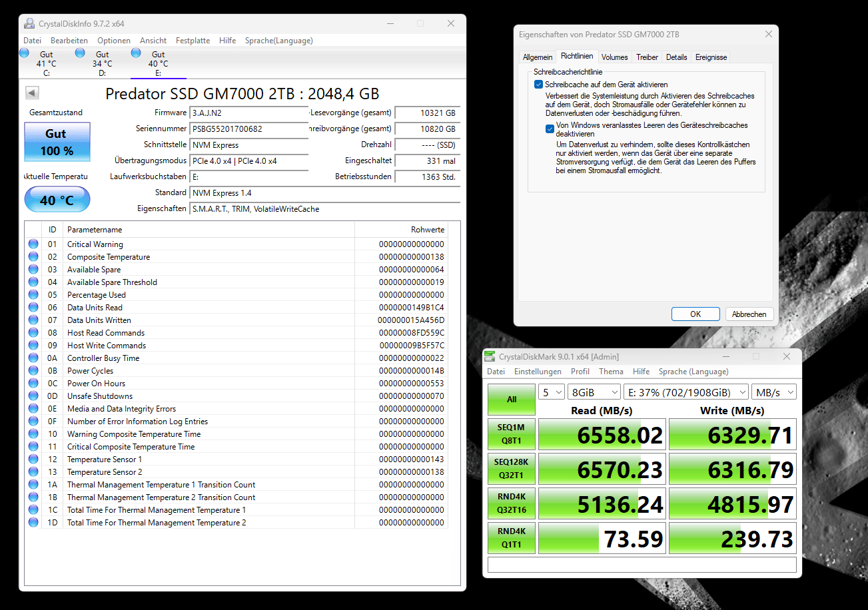Open Datei menu in CrystalDiskInfo
This screenshot has width=868, height=610.
click(32, 41)
